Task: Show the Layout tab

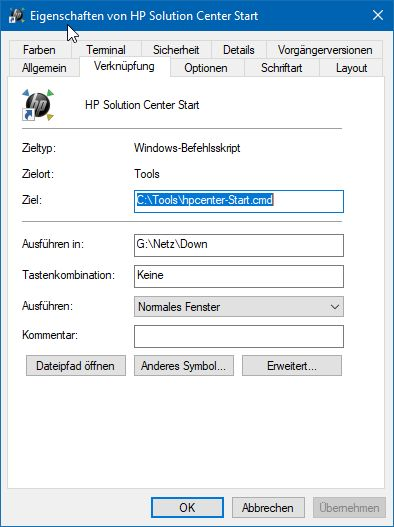Action: pyautogui.click(x=351, y=68)
